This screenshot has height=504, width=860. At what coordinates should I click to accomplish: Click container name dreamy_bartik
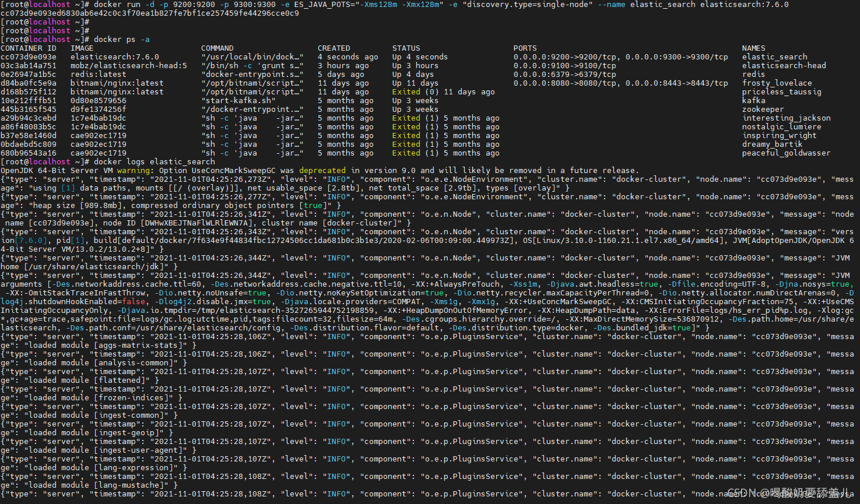(773, 144)
